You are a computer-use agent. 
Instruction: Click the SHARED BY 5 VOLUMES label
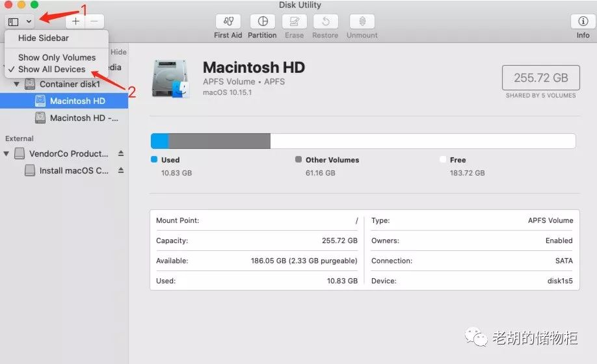540,96
